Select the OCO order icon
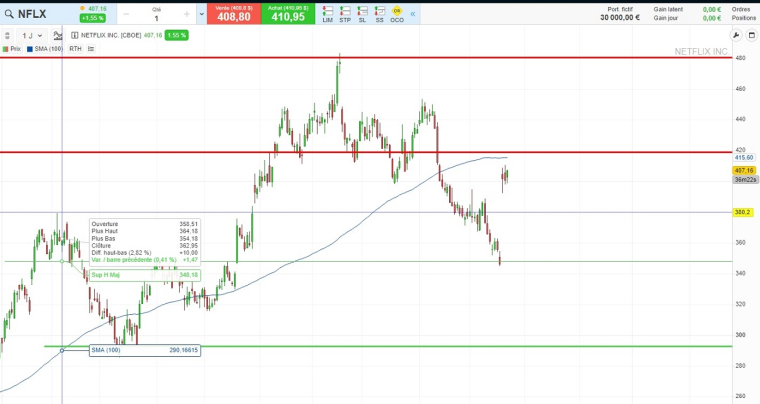 (397, 13)
